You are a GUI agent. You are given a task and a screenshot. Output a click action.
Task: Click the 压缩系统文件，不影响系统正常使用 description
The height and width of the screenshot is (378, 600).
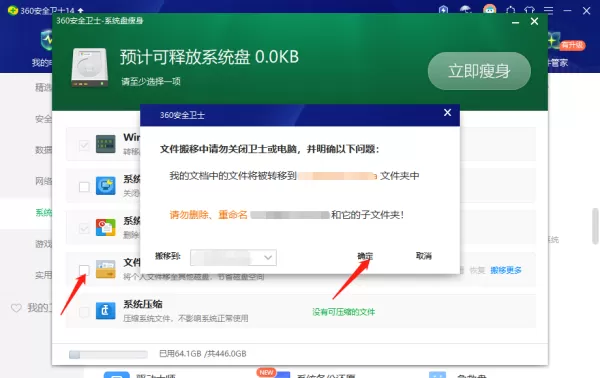tap(186, 318)
